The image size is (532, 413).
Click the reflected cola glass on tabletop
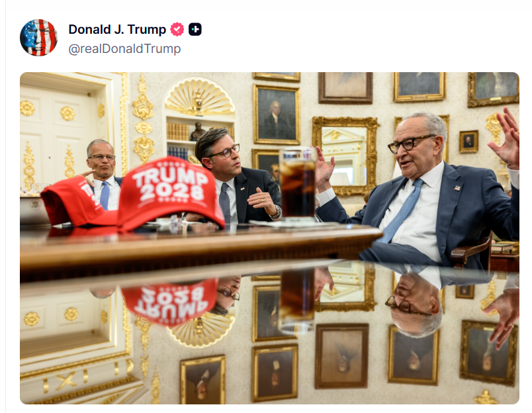(296, 300)
